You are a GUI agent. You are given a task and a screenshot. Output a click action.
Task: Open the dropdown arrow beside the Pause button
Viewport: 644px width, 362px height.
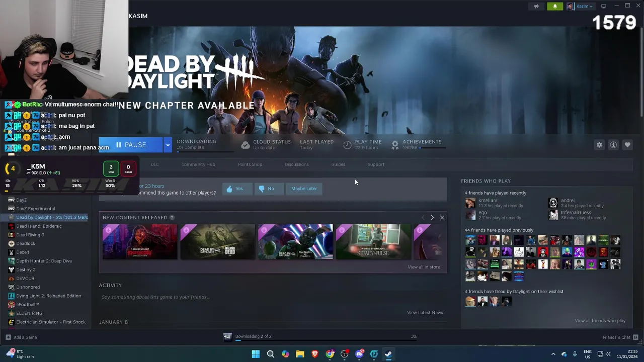(x=168, y=145)
